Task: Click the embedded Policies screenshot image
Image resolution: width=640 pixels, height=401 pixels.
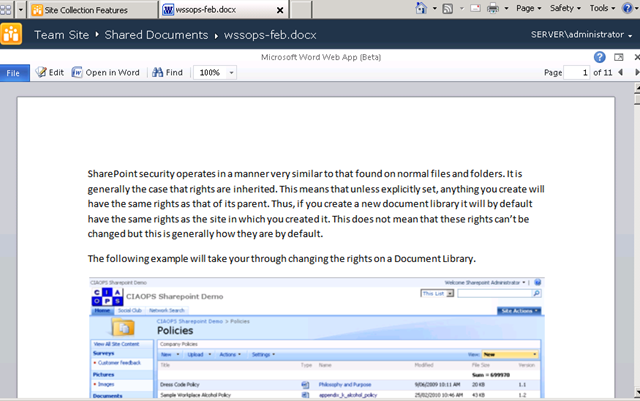Action: 317,337
